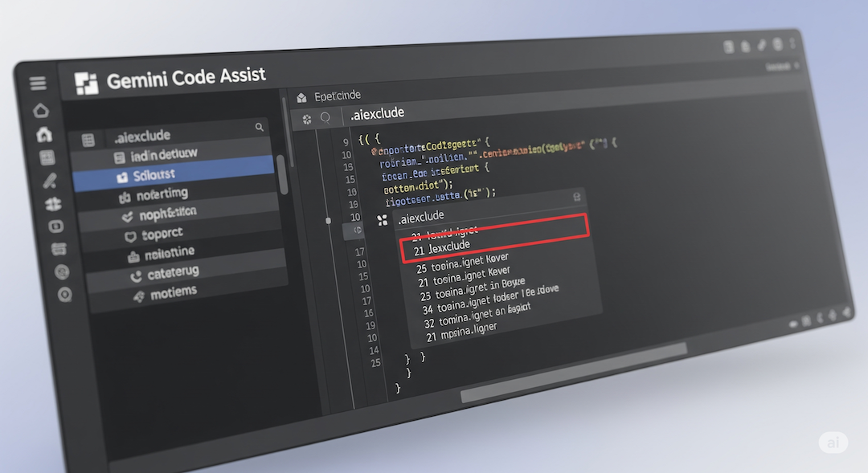This screenshot has width=868, height=473.
Task: Click the sparkle icon beside the suggestion popup
Action: tap(382, 220)
